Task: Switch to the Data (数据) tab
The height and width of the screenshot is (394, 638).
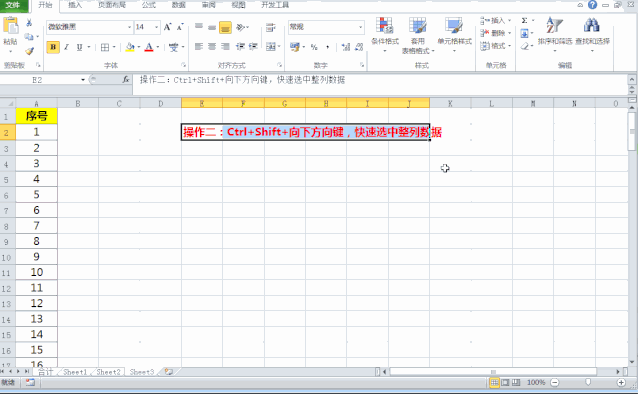Action: click(x=179, y=5)
